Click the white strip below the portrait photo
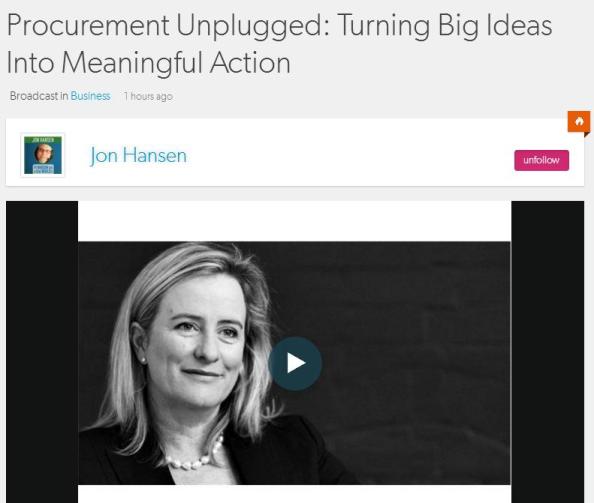 [x=295, y=494]
